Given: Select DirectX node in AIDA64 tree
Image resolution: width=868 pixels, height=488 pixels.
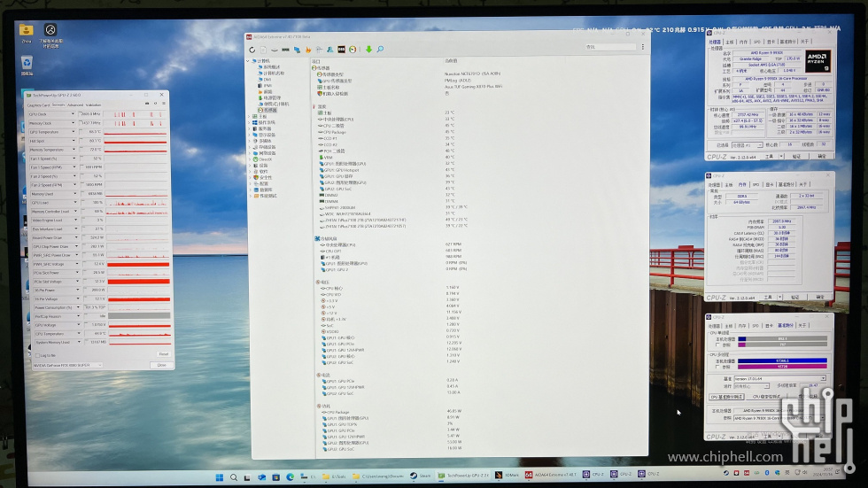Looking at the screenshot, I should [265, 159].
